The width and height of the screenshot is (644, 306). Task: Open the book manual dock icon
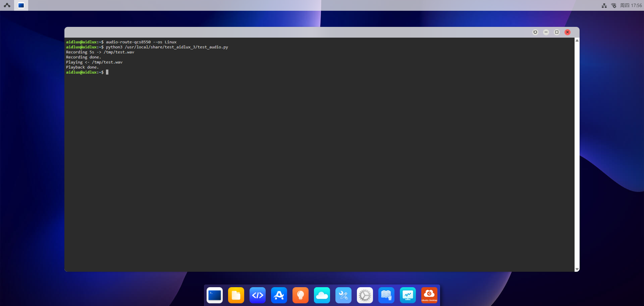point(386,295)
